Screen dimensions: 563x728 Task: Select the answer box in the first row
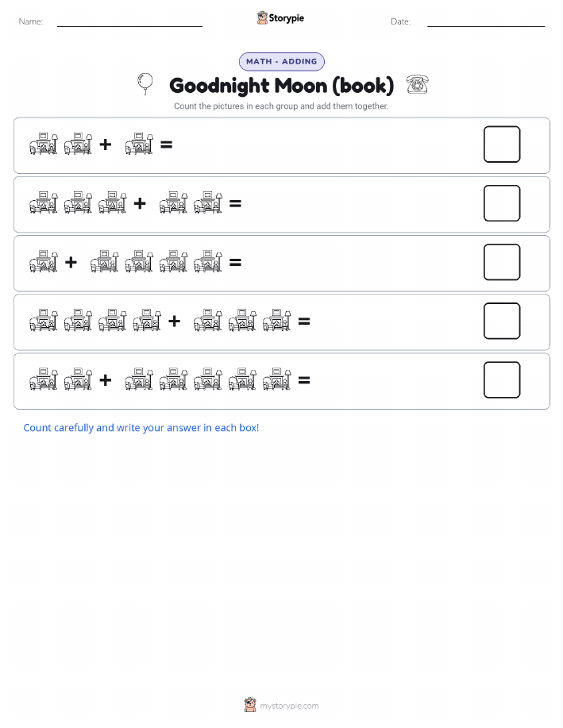(502, 144)
